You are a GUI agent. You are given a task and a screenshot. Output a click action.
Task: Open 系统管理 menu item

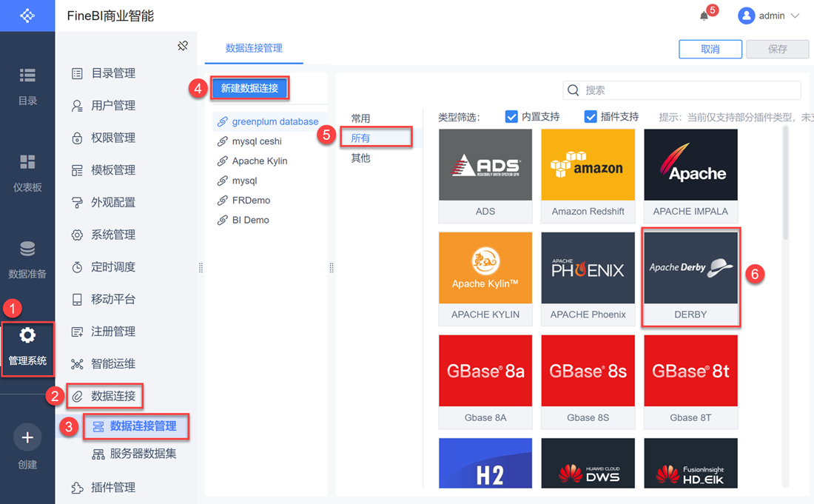[x=104, y=235]
